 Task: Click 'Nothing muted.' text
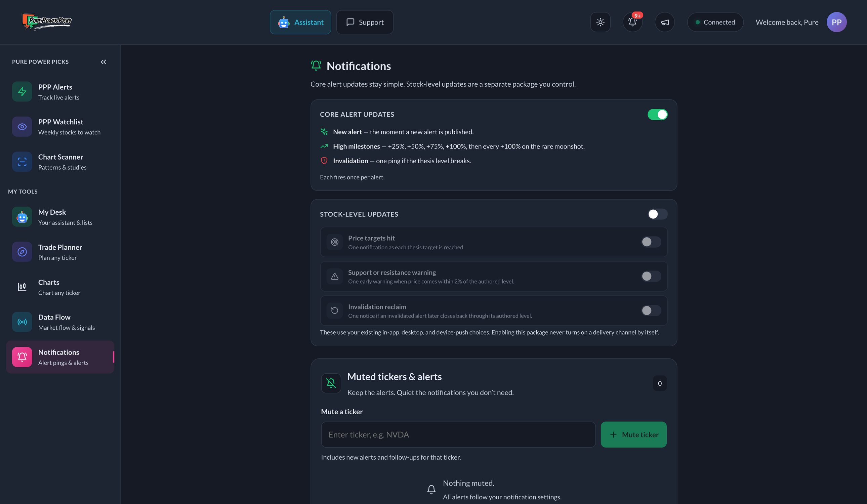tap(468, 483)
